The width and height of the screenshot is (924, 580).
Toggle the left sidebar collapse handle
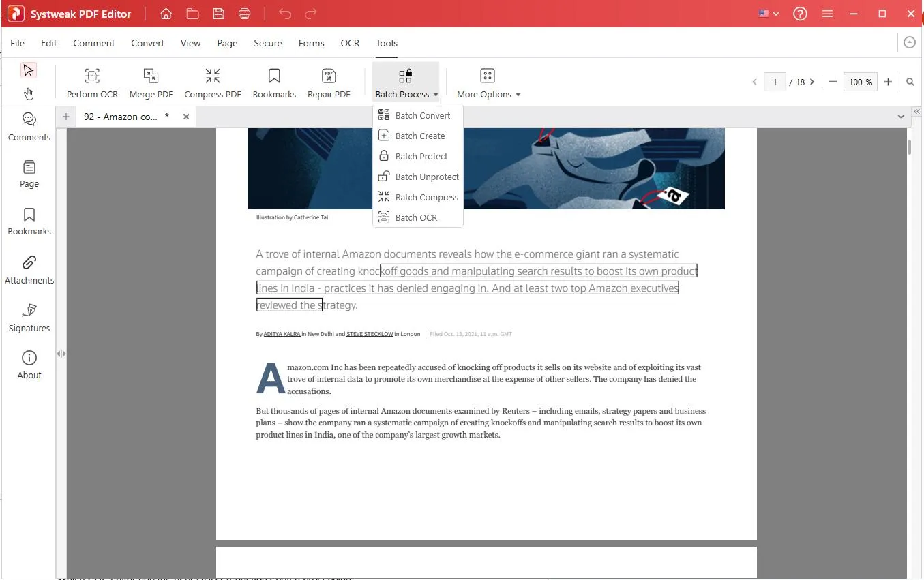pyautogui.click(x=61, y=354)
